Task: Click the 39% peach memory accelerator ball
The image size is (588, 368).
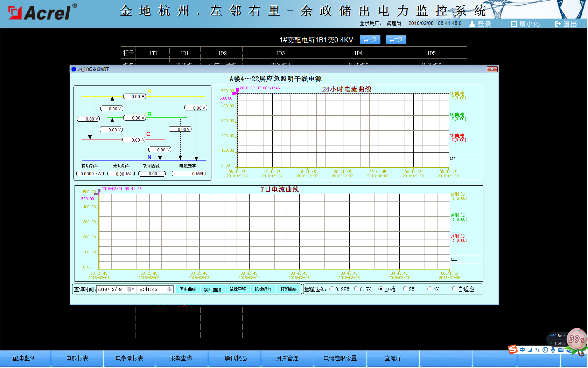Action: pyautogui.click(x=576, y=339)
